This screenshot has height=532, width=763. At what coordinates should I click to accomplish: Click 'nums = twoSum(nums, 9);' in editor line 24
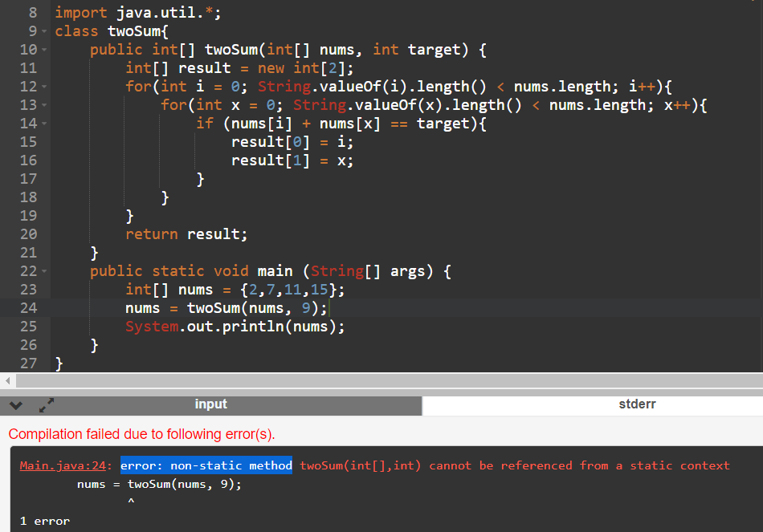point(226,308)
